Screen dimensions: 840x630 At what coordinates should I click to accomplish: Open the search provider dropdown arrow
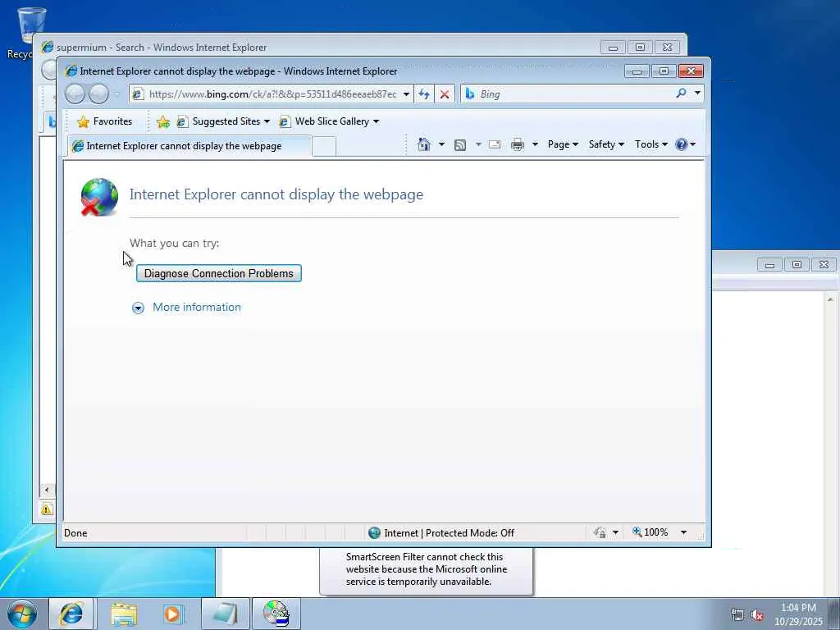pyautogui.click(x=697, y=94)
